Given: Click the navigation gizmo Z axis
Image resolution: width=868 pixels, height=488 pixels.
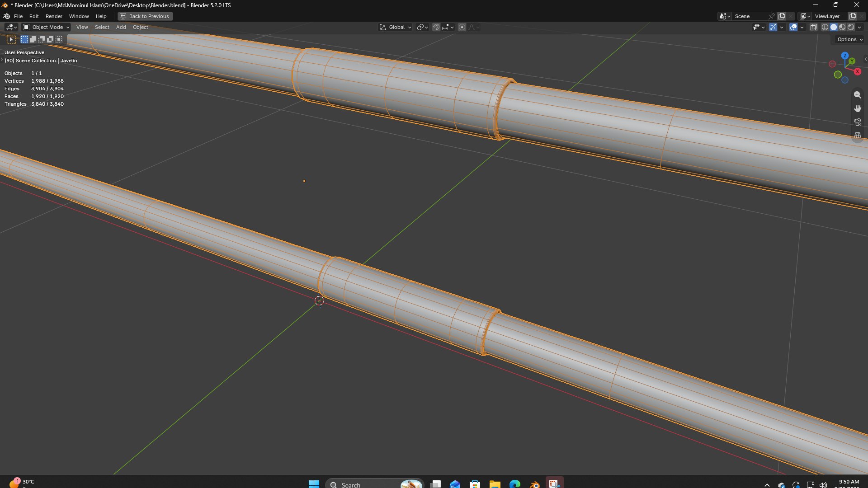Looking at the screenshot, I should pyautogui.click(x=844, y=56).
